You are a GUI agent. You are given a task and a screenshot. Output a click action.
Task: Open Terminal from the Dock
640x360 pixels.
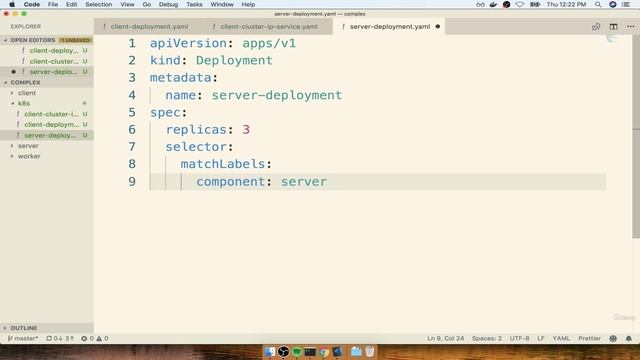click(310, 351)
